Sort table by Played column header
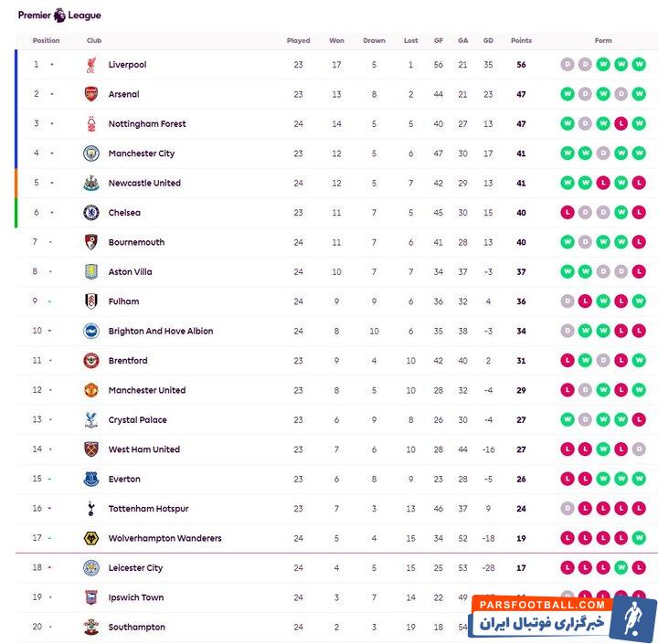Screen dimensions: 658x644 (x=298, y=41)
